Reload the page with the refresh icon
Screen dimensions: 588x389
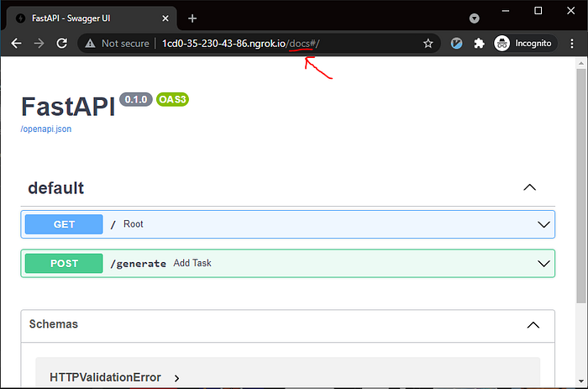62,44
